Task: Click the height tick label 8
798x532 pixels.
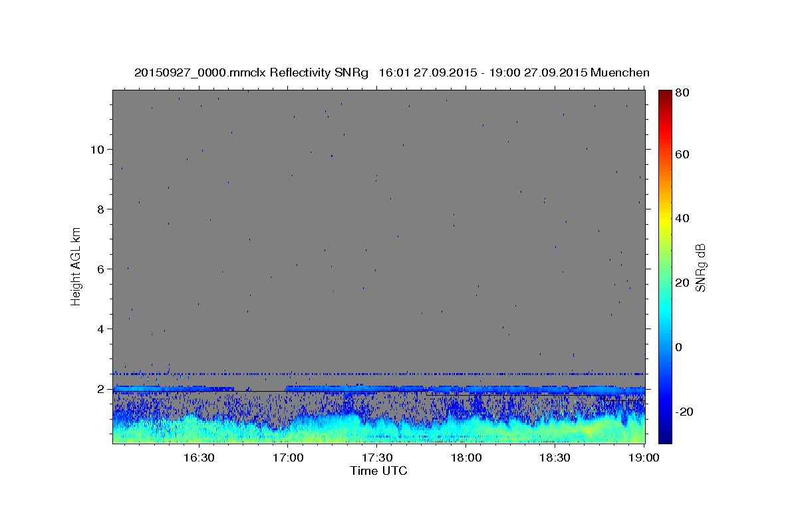Action: (101, 209)
